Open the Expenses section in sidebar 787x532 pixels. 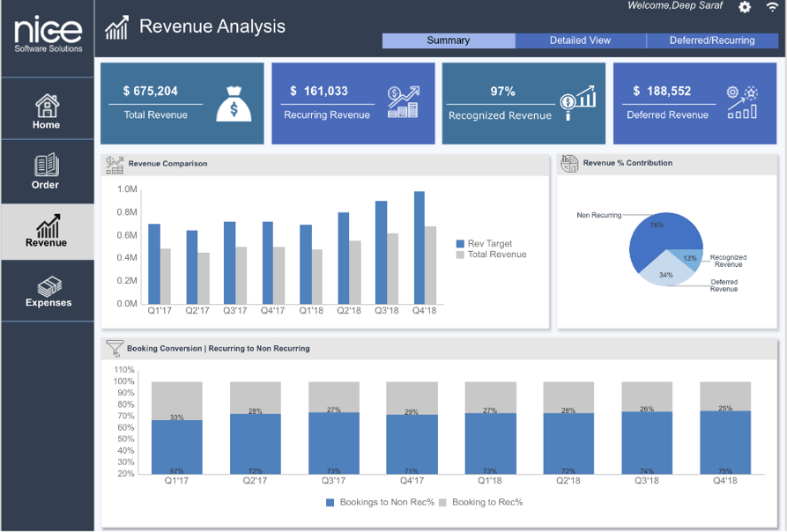click(47, 291)
